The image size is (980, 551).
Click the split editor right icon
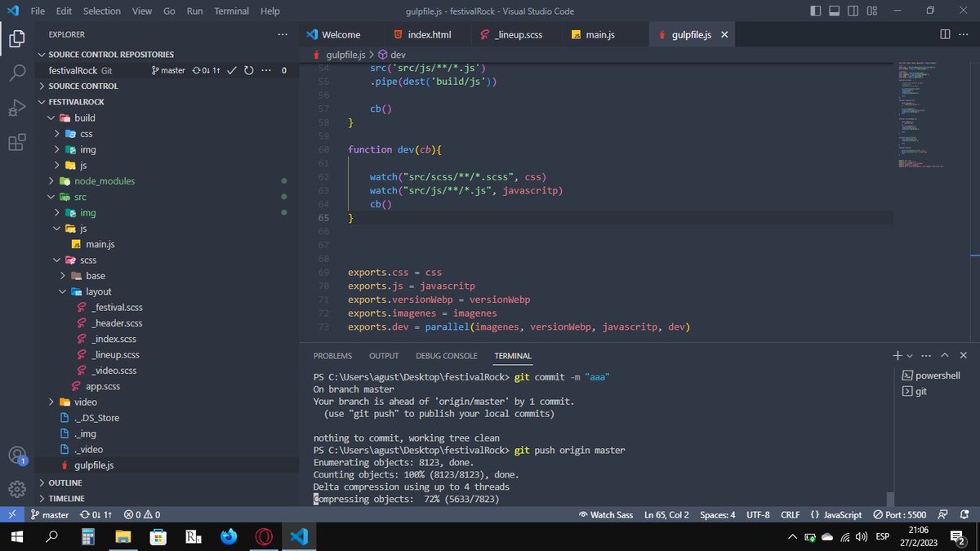[945, 34]
